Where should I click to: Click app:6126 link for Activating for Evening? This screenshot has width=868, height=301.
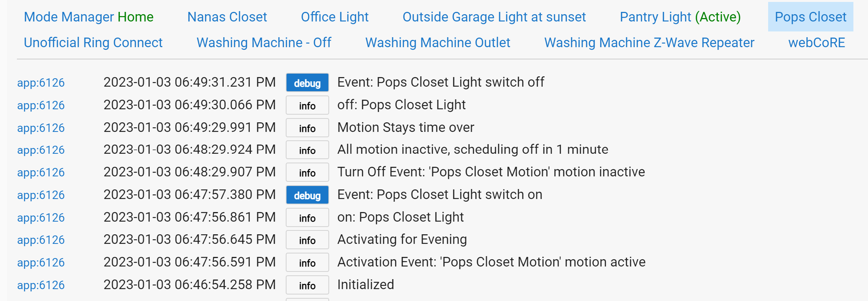click(41, 240)
